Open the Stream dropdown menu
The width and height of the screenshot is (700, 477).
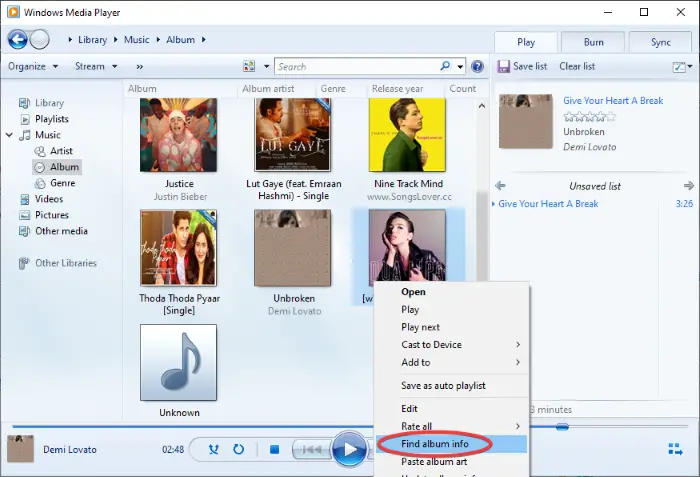click(x=96, y=67)
